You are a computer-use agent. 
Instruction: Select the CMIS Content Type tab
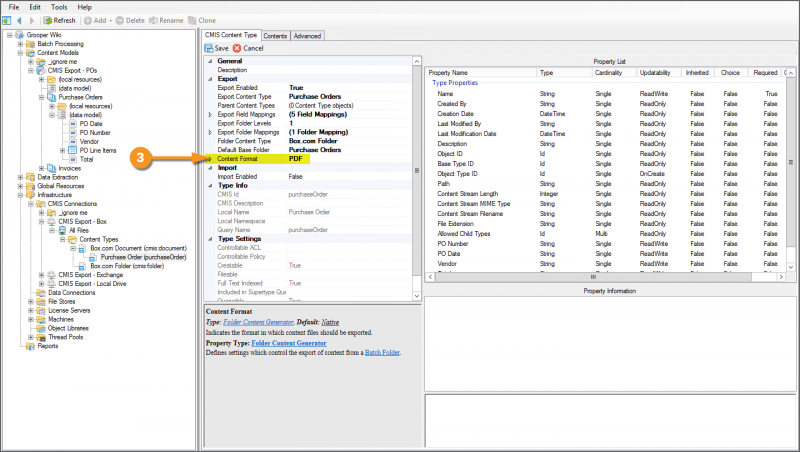[x=231, y=35]
